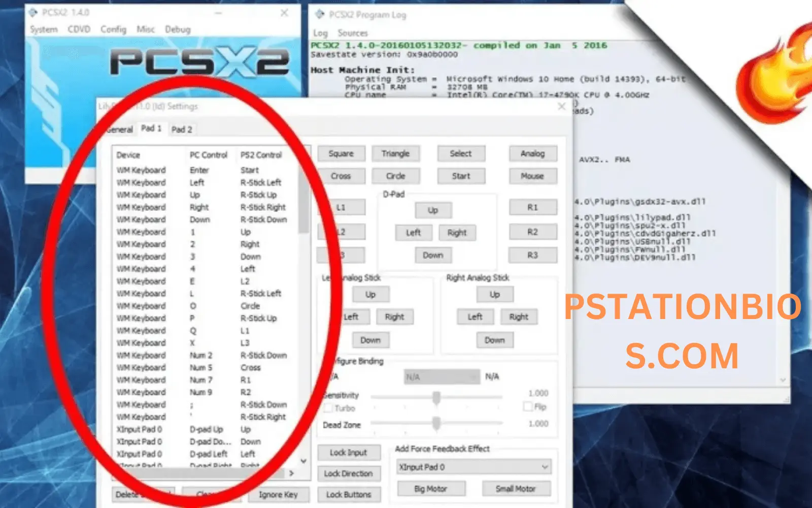
Task: Open the Log menu in Program Log window
Action: point(320,33)
